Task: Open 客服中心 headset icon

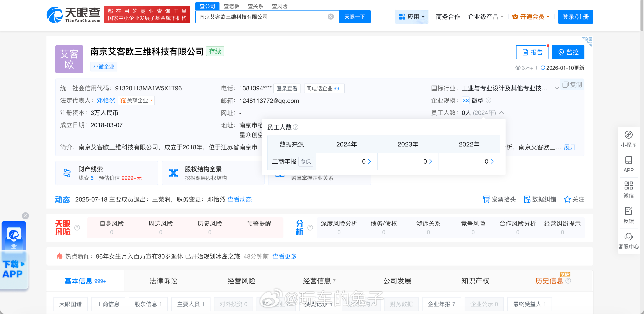Action: click(x=628, y=237)
